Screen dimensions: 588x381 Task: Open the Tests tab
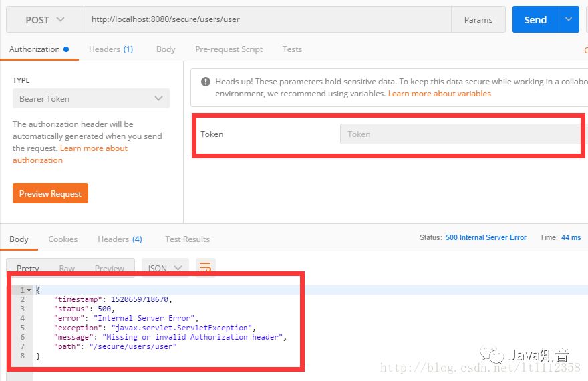click(292, 49)
